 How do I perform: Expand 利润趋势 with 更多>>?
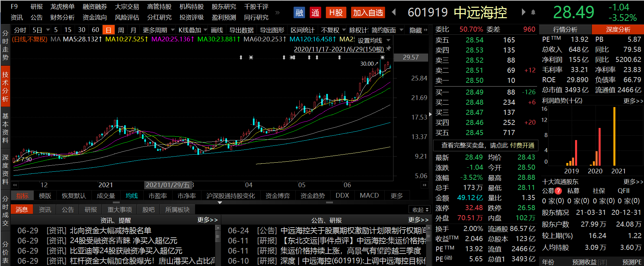(633, 101)
